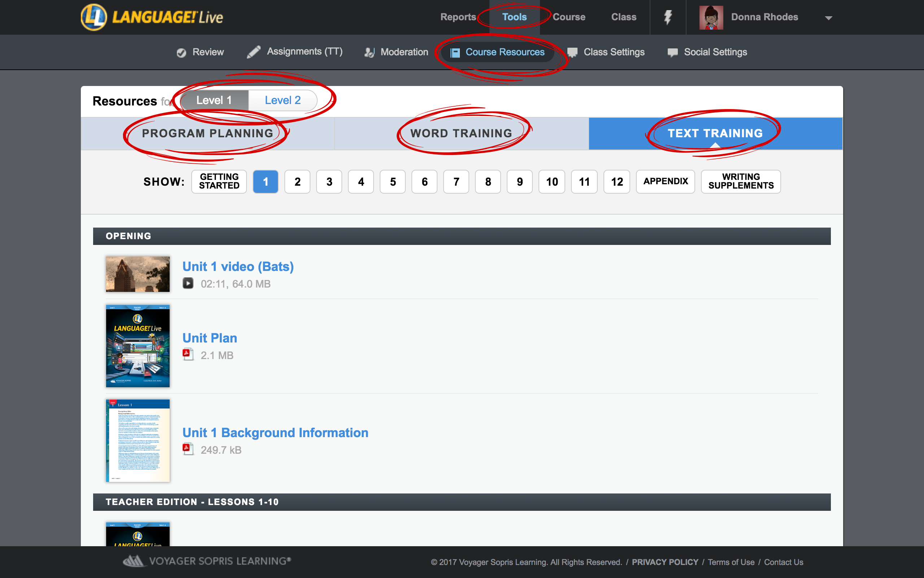Open the Terms of Use link
The width and height of the screenshot is (924, 578).
click(x=731, y=562)
